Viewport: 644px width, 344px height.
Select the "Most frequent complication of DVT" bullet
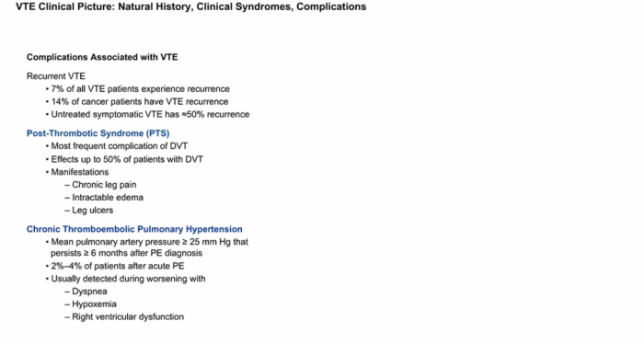pos(117,146)
